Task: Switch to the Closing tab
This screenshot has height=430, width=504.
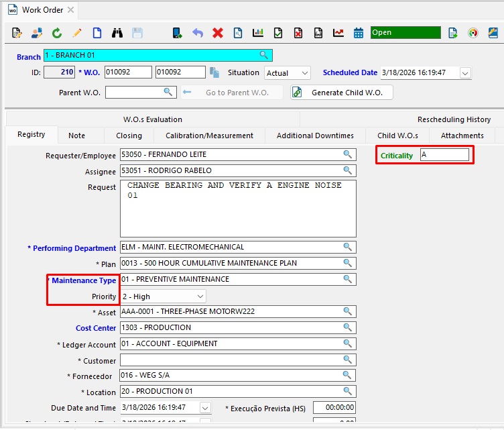Action: pos(129,136)
